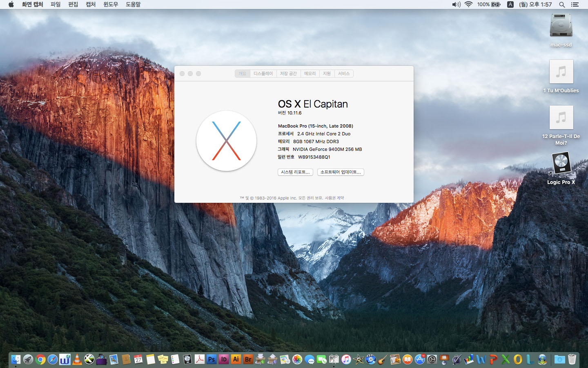588x368 pixels.
Task: Open the 도움말 menu
Action: (133, 4)
